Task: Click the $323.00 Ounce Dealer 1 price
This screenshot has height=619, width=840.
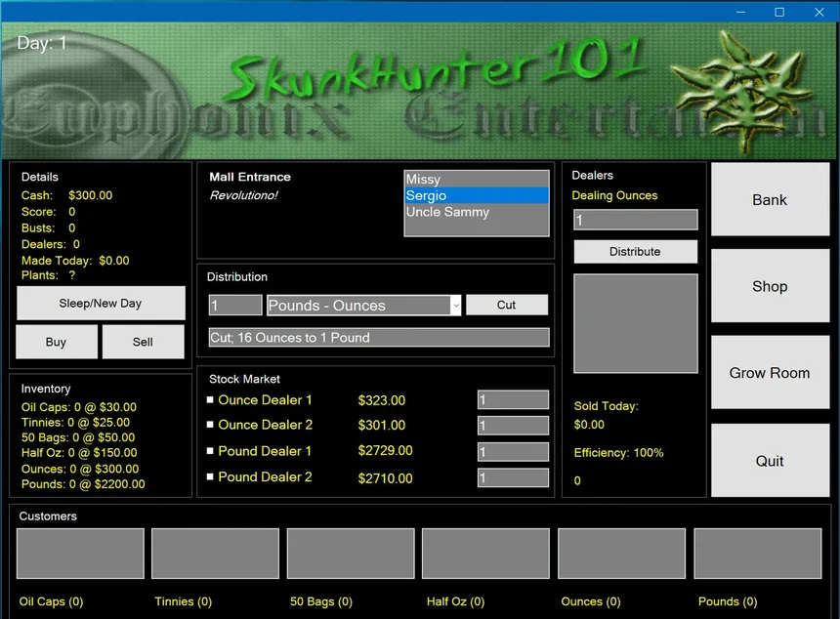Action: [x=382, y=400]
